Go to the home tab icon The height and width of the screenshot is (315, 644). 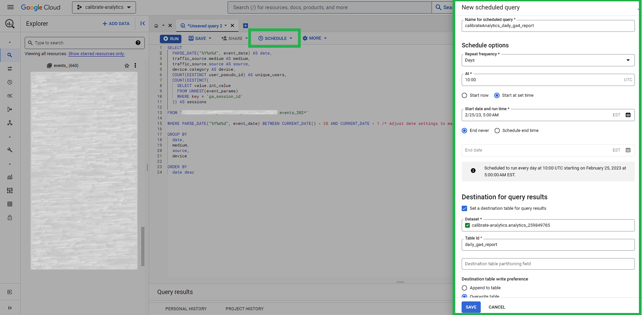tap(156, 26)
